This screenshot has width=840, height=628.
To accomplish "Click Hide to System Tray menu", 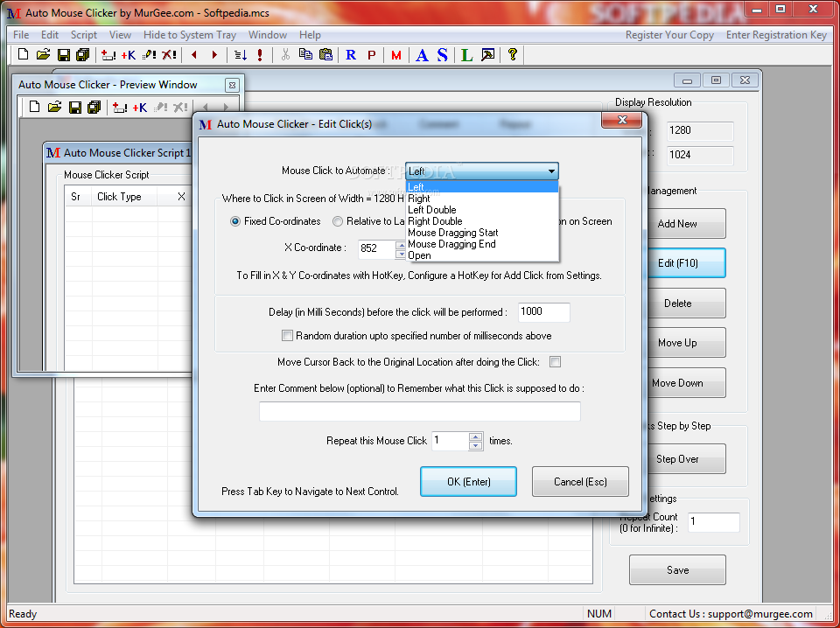I will coord(190,35).
